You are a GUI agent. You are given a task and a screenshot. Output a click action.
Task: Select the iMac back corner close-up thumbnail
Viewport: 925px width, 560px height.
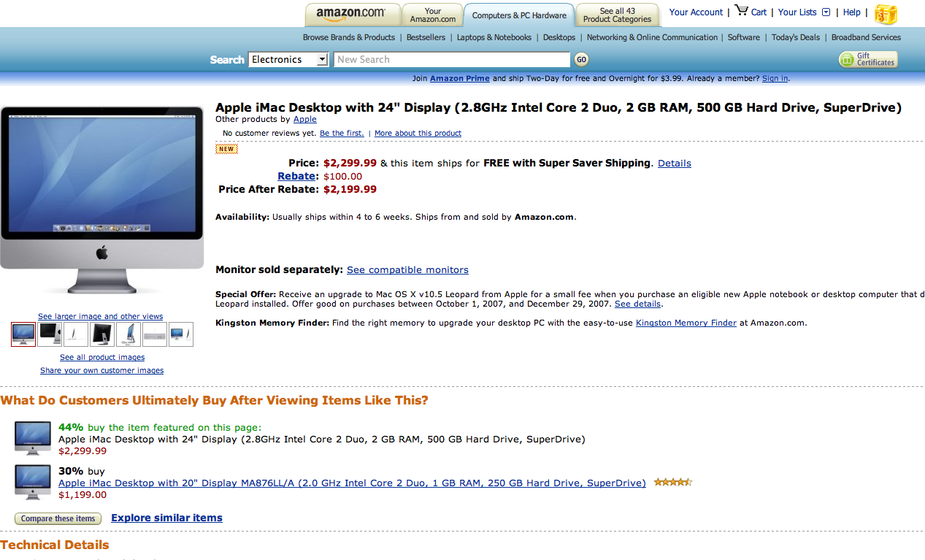(50, 334)
